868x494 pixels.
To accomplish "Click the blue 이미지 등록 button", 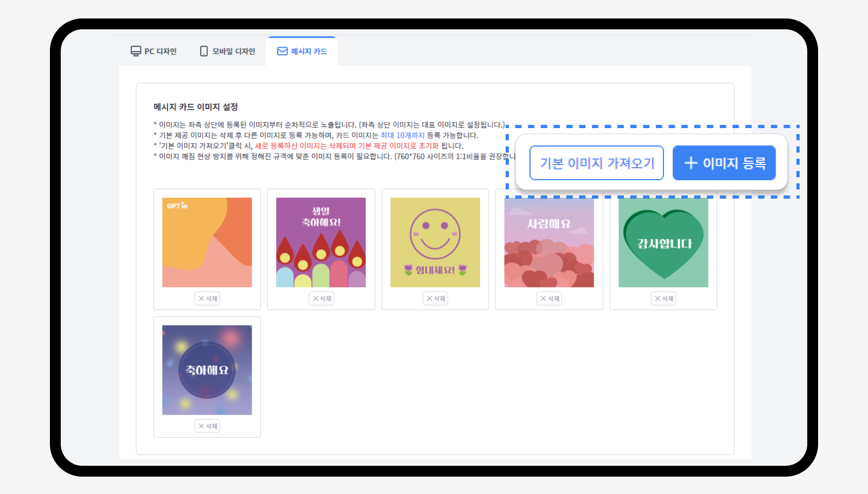I will pyautogui.click(x=724, y=163).
